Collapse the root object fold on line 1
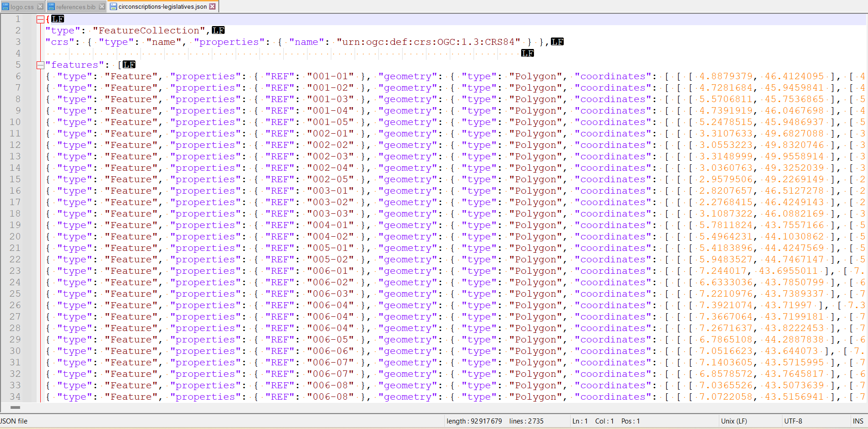Viewport: 868px width, 429px height. click(x=40, y=19)
